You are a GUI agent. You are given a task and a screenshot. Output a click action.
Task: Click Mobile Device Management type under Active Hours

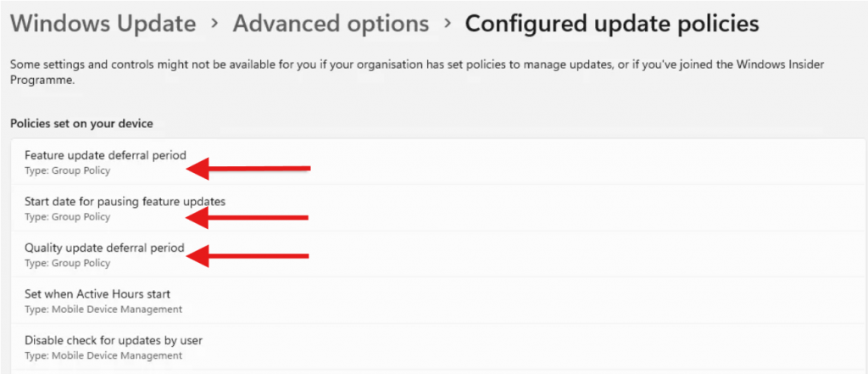(103, 310)
